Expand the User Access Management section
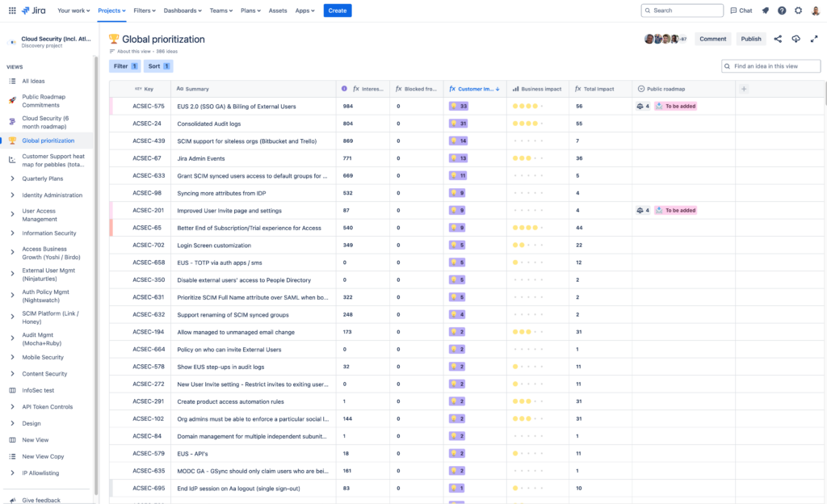 [12, 214]
